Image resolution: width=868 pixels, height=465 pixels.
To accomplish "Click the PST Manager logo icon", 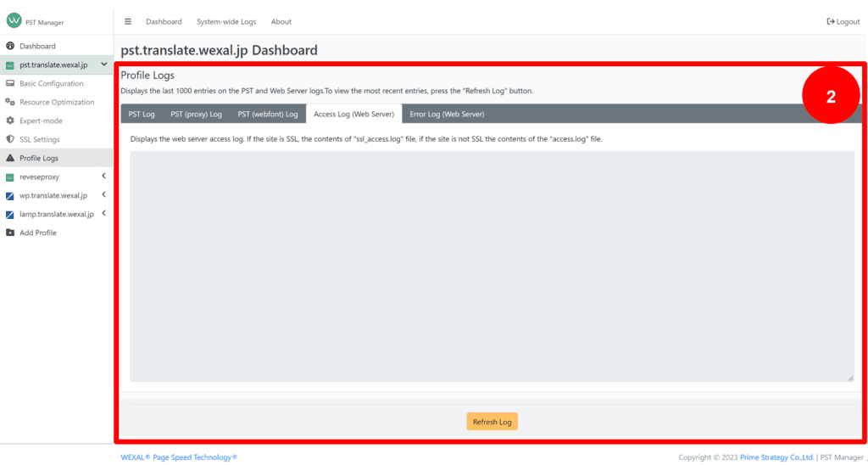I will pyautogui.click(x=14, y=20).
